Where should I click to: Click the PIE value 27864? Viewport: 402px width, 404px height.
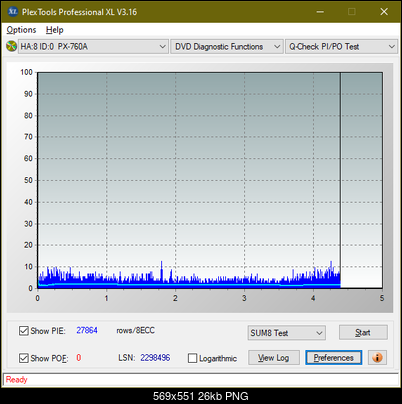point(87,330)
